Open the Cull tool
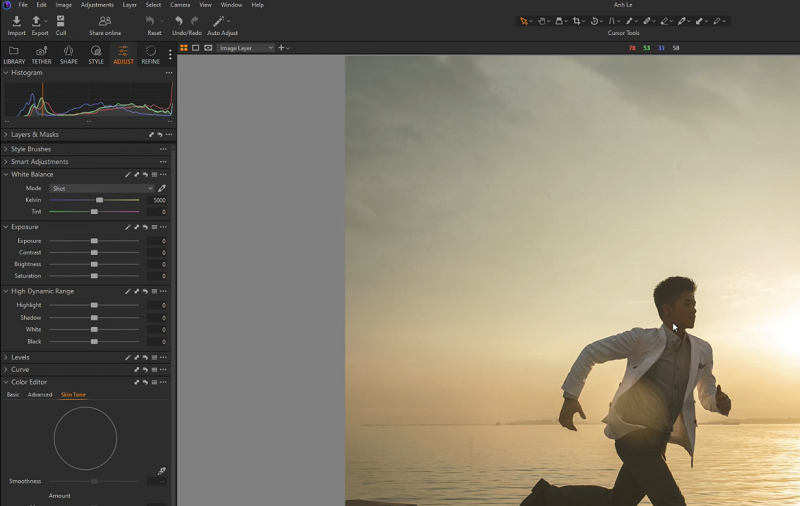The height and width of the screenshot is (506, 800). pyautogui.click(x=61, y=21)
